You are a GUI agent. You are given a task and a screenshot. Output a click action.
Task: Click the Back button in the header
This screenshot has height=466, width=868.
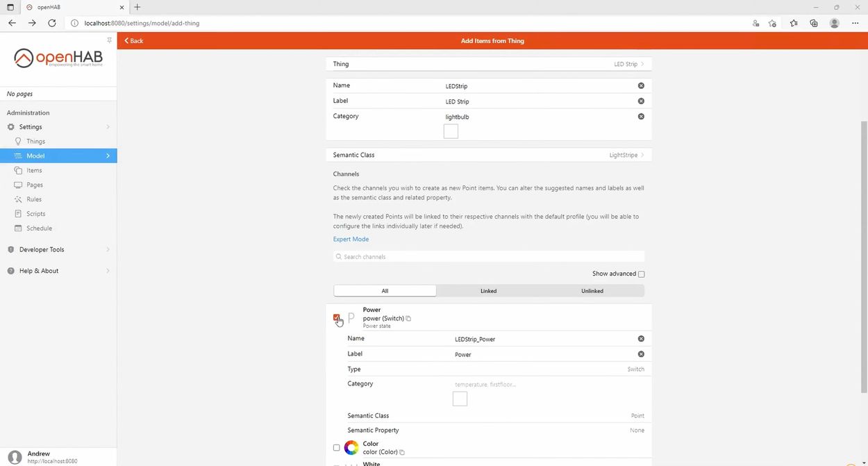tap(133, 40)
